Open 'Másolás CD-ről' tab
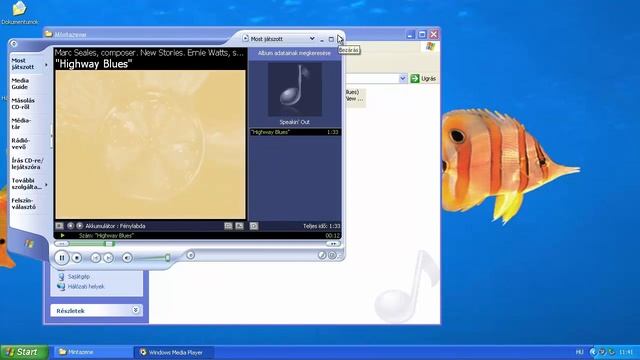This screenshot has width=640, height=360. pos(23,104)
